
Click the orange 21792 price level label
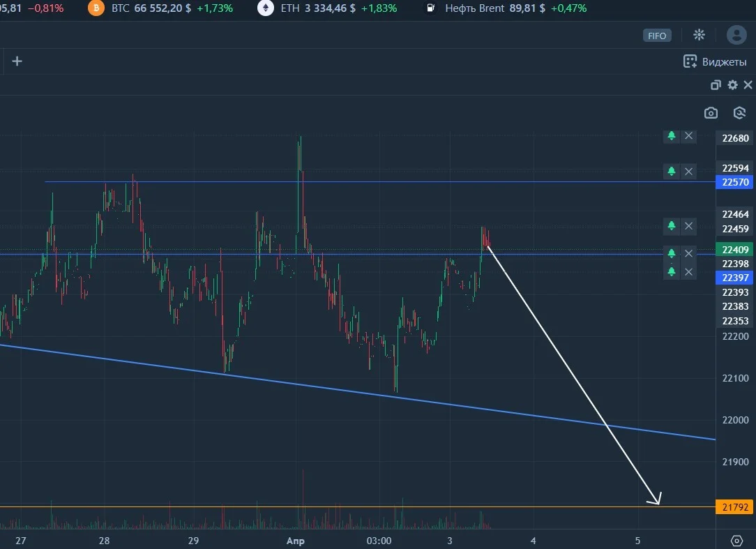click(735, 507)
